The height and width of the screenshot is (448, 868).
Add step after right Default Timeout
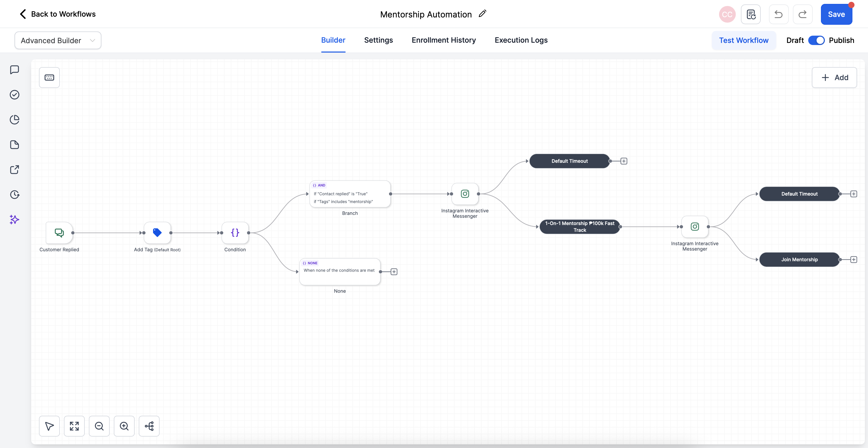pos(853,194)
